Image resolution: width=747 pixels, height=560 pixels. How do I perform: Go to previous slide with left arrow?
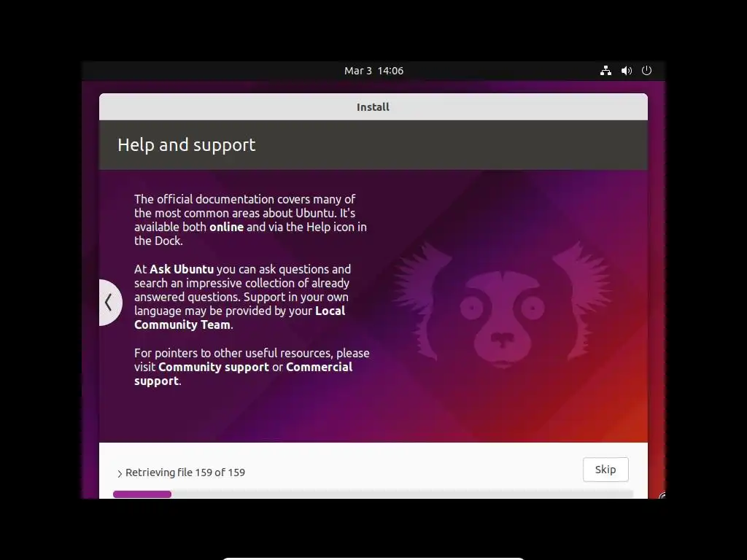tap(110, 303)
